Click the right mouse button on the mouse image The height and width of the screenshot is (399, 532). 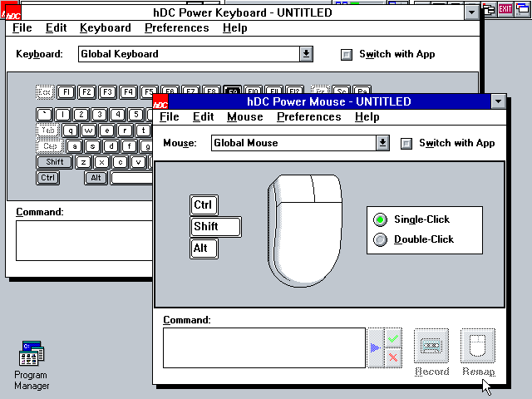[327, 189]
